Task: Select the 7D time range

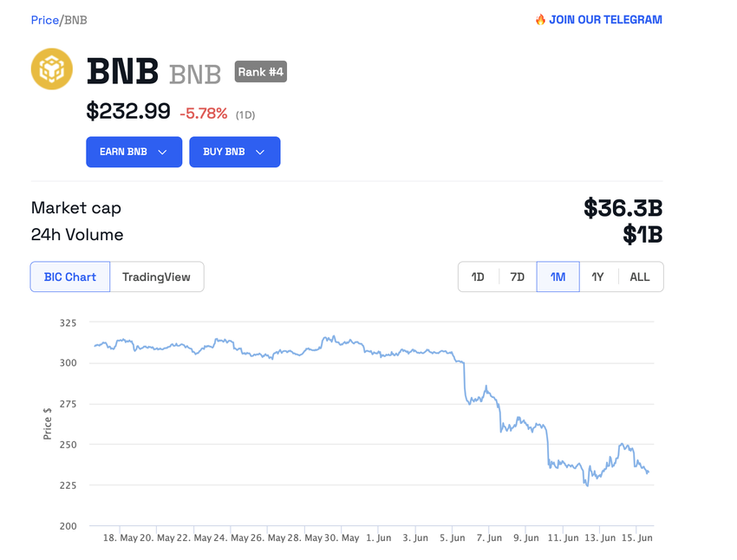Action: pyautogui.click(x=517, y=277)
